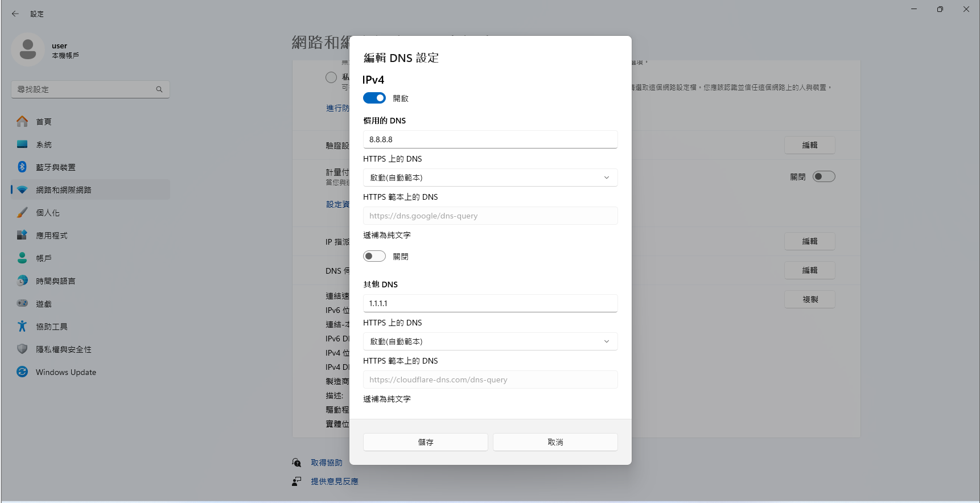980x503 pixels.
Task: Click the paintbrush icon for 個人化
Action: click(x=22, y=212)
